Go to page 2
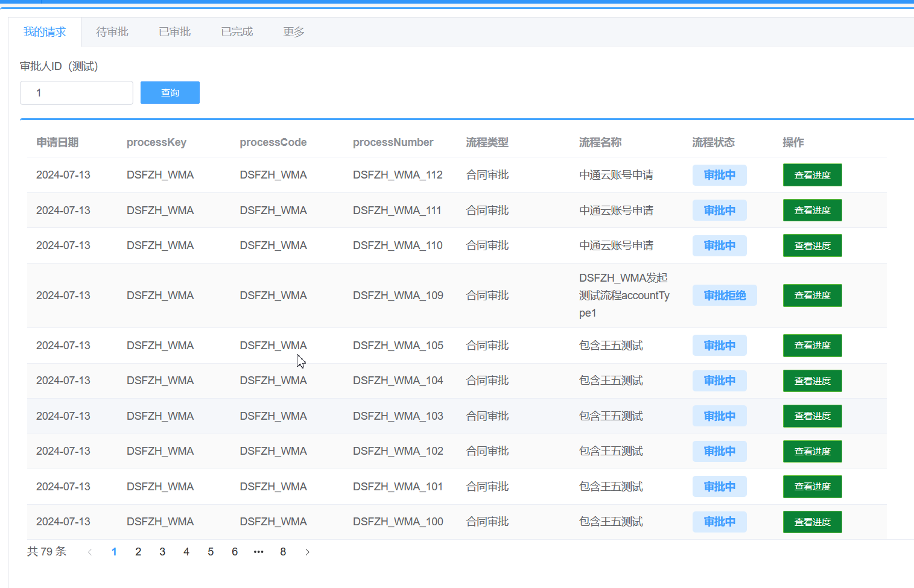The height and width of the screenshot is (588, 914). [x=138, y=552]
